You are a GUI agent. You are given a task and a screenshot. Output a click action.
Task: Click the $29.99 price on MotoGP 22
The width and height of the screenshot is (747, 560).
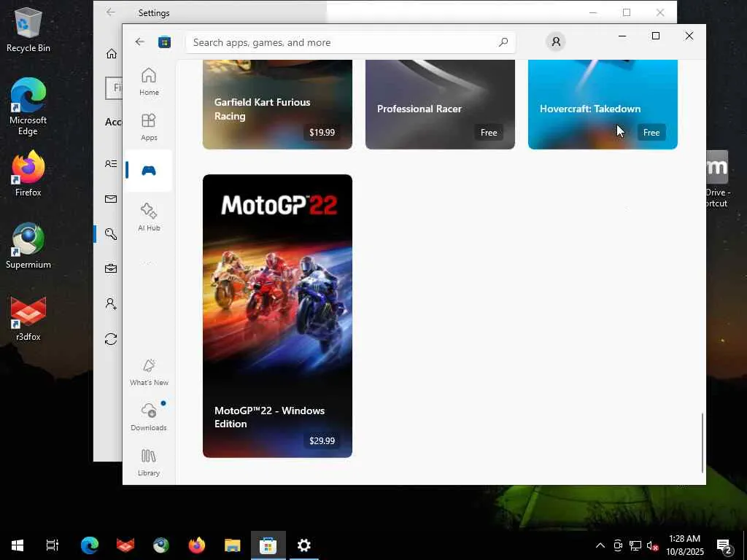[x=322, y=440]
